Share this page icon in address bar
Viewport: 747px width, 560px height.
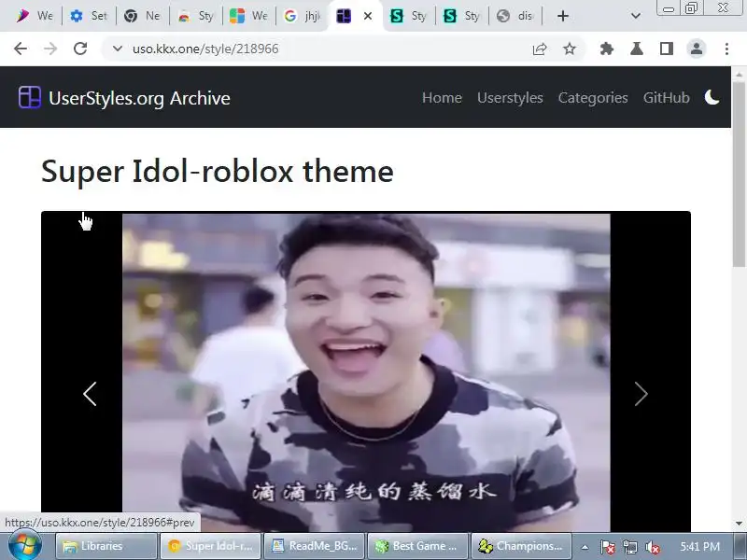coord(540,49)
